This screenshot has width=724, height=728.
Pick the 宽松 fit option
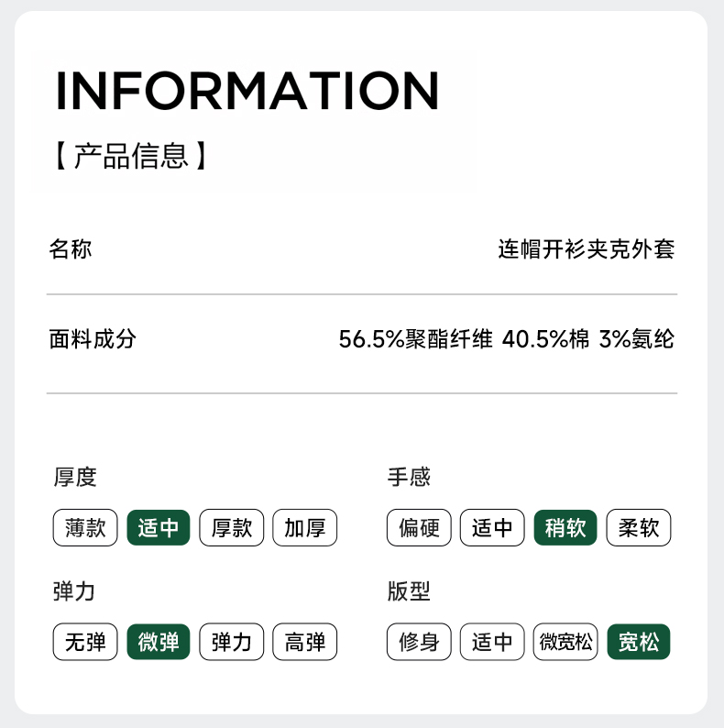tap(639, 642)
